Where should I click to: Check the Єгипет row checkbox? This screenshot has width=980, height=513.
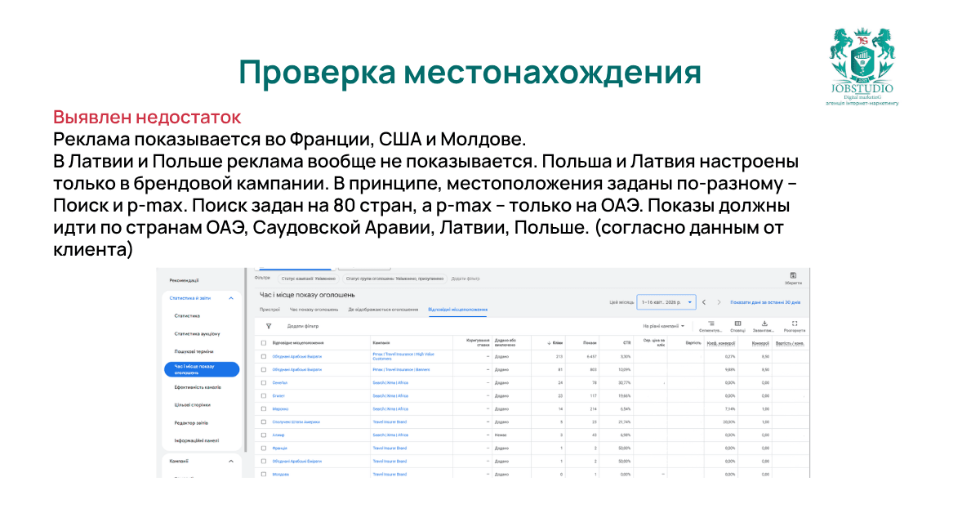pos(264,395)
